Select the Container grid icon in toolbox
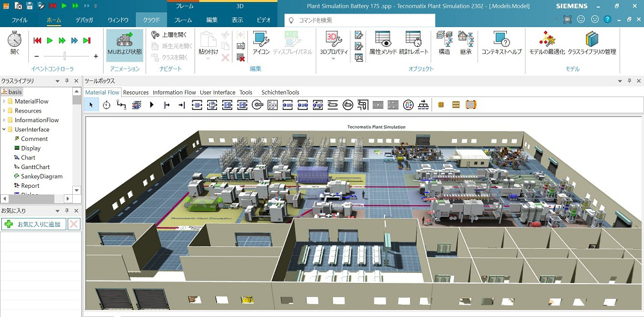The image size is (644, 317). pyautogui.click(x=455, y=105)
